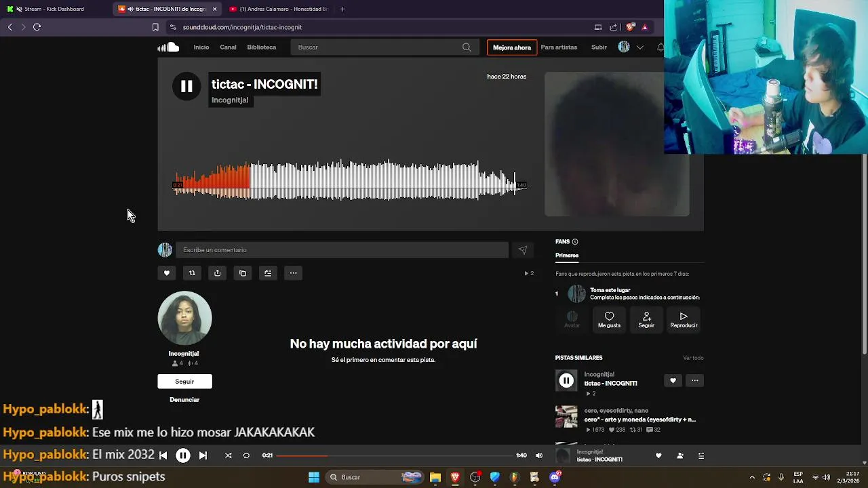Bookmark the page with the bookmark icon
This screenshot has width=868, height=488.
pos(155,27)
